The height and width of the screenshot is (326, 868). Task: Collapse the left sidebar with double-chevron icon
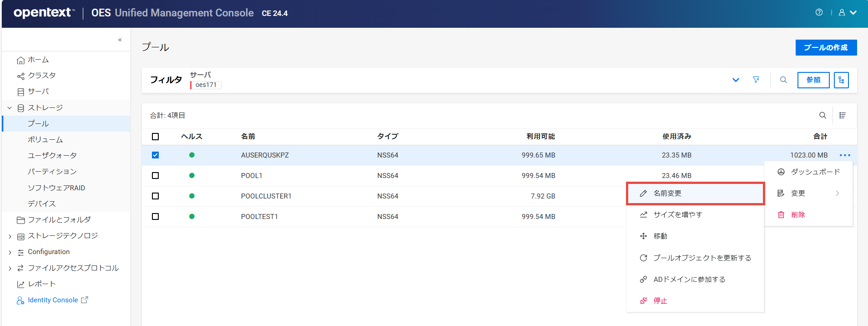point(120,40)
